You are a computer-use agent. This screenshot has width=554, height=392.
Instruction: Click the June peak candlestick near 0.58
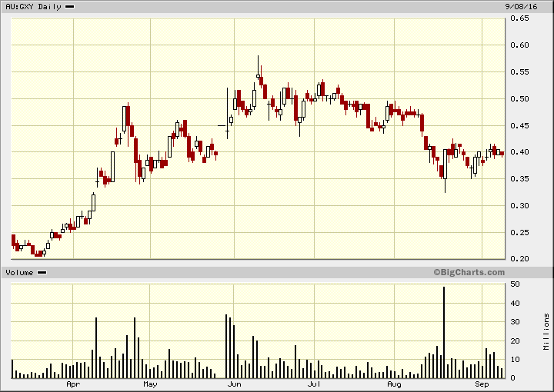tap(258, 69)
